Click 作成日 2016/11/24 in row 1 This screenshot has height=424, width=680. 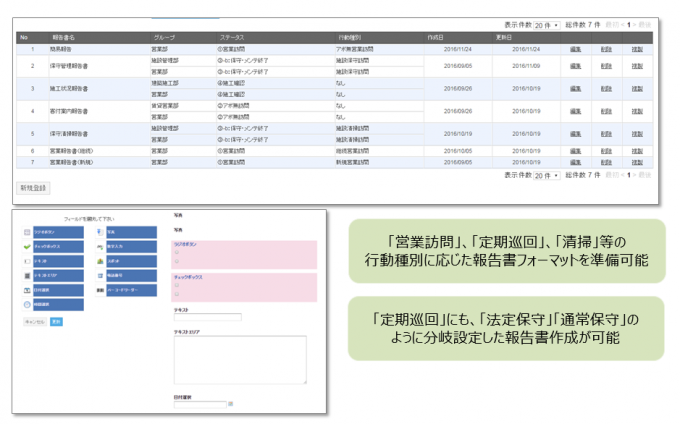coord(458,49)
